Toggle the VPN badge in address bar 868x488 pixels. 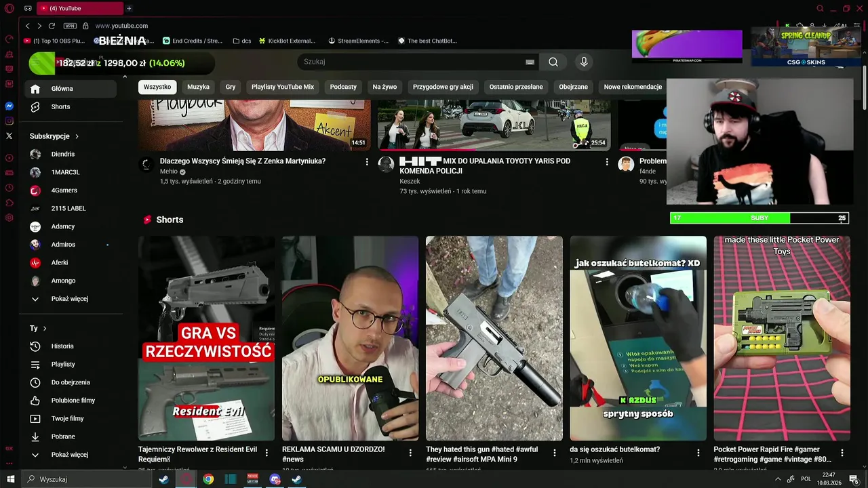click(70, 26)
